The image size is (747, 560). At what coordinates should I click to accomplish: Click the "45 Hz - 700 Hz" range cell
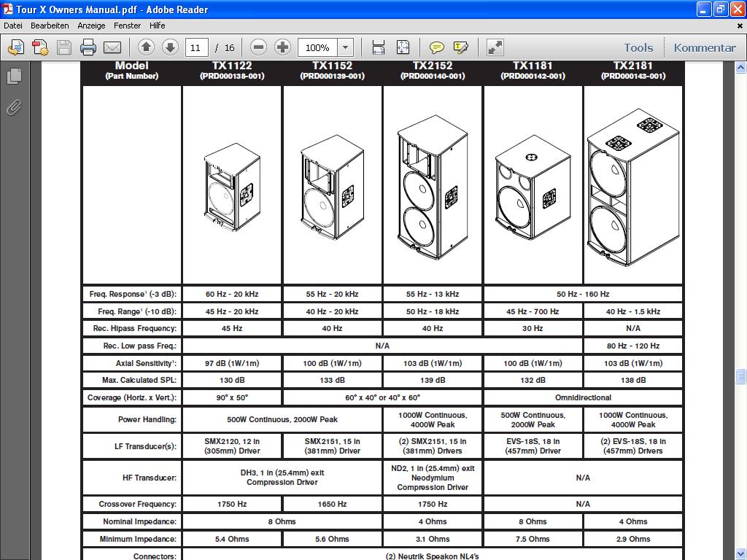tap(533, 312)
